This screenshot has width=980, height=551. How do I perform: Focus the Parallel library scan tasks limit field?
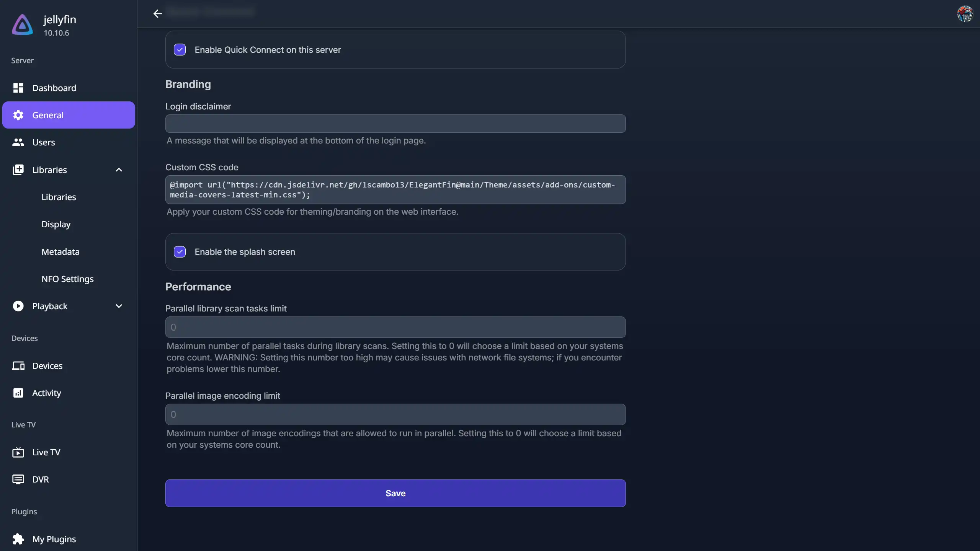pyautogui.click(x=395, y=327)
